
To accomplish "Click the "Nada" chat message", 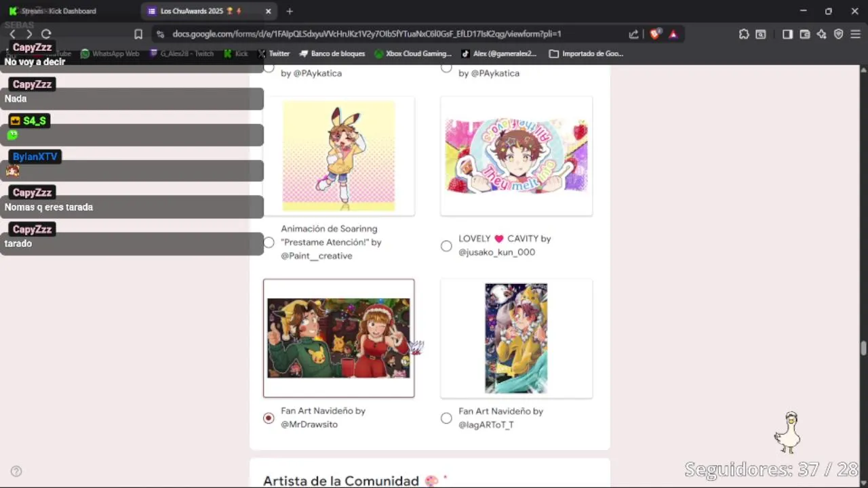I will 16,99.
